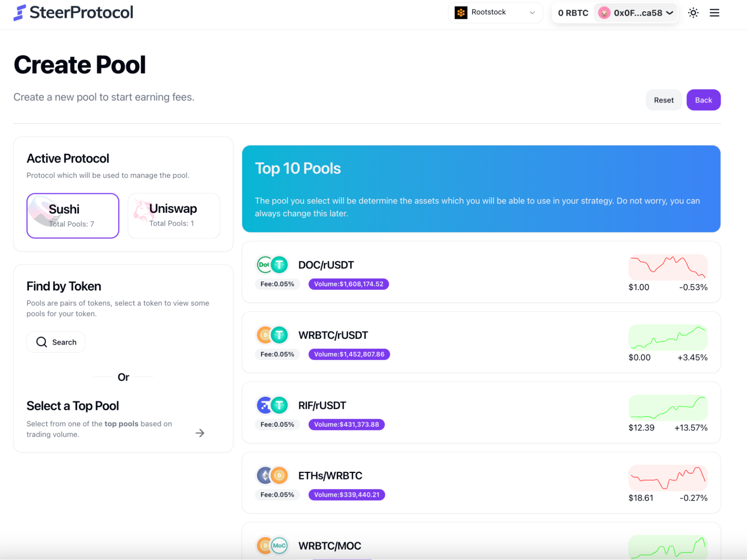Click the RIF/rUSDT token pair icons
The image size is (747, 560).
pyautogui.click(x=272, y=405)
